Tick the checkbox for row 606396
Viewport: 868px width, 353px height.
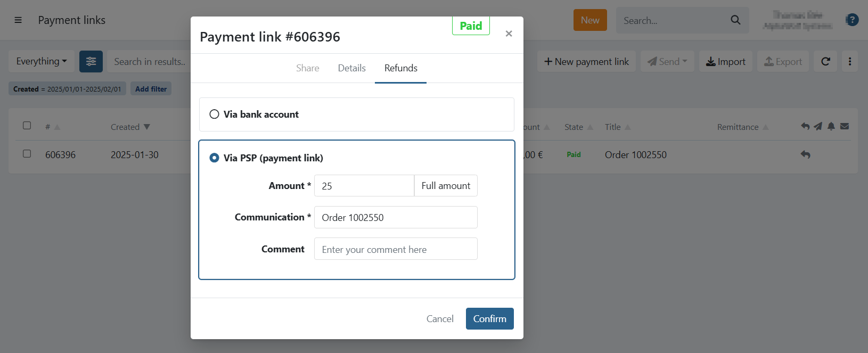coord(27,154)
